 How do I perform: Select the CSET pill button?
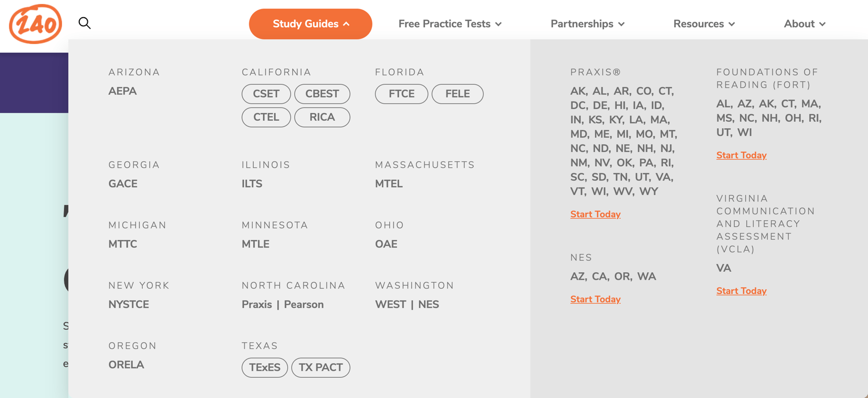pos(266,94)
